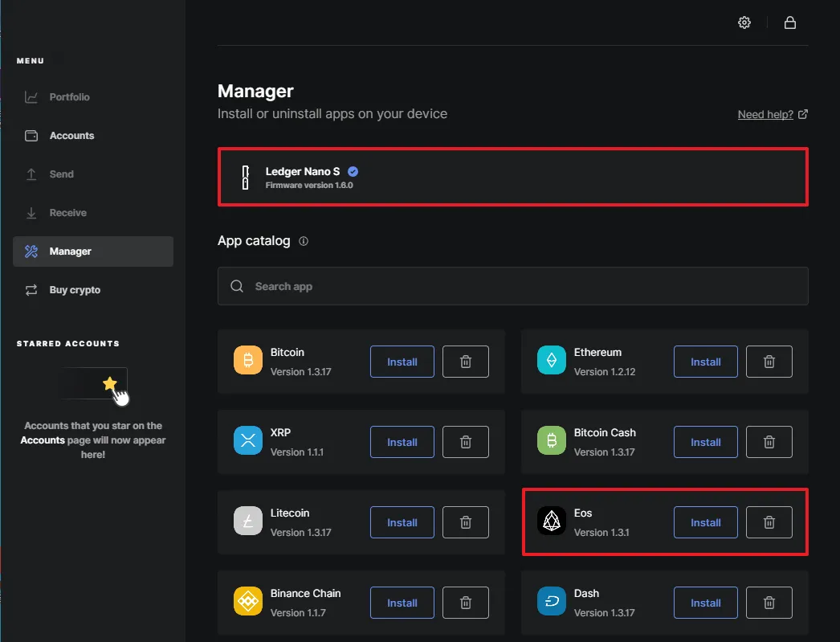The height and width of the screenshot is (642, 840).
Task: Install the Bitcoin app
Action: (402, 362)
